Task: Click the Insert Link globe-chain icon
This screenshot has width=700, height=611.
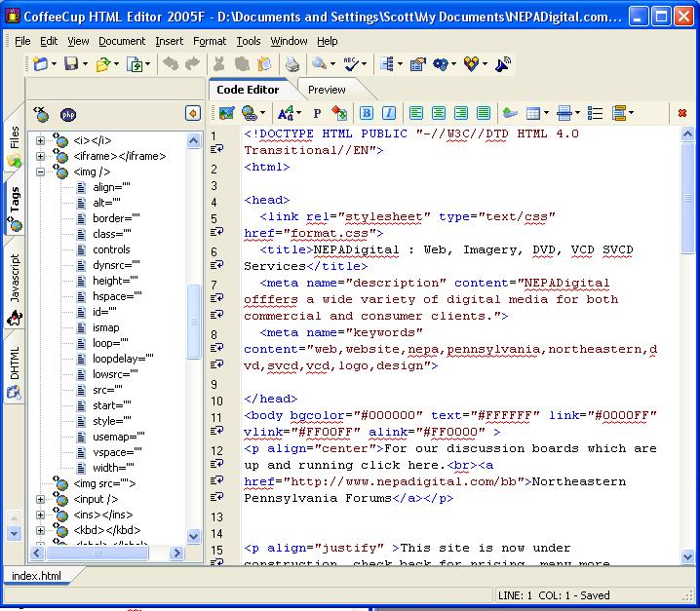Action: 250,113
